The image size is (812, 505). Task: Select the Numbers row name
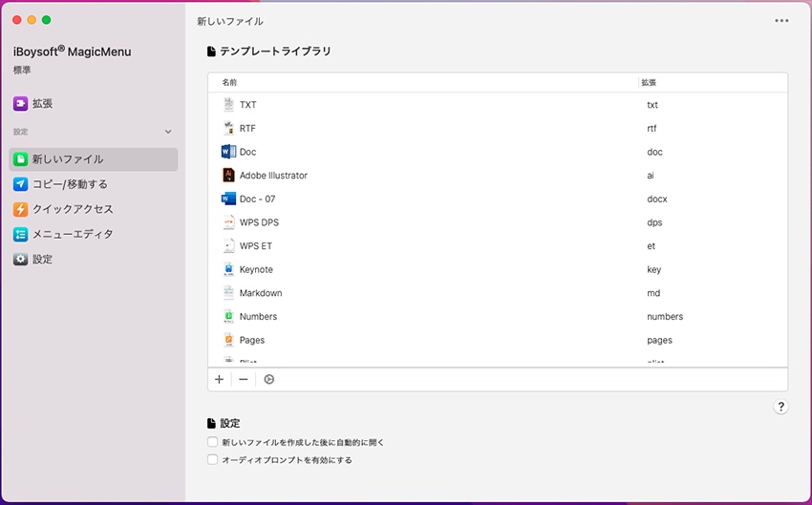click(258, 317)
